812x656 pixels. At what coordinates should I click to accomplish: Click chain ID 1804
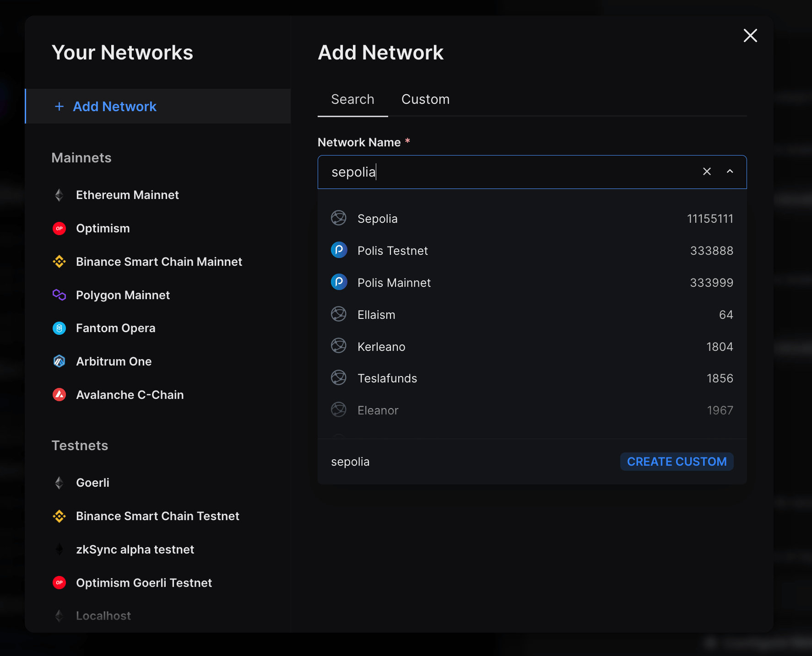(x=720, y=347)
